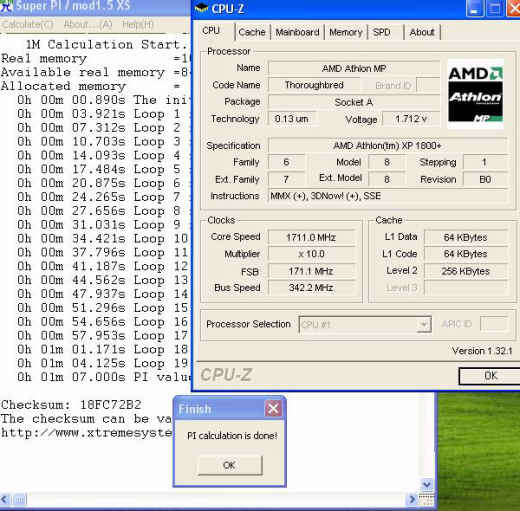Viewport: 520px width, 511px height.
Task: Click the FSB value '171.1 MHz'
Action: tap(311, 271)
